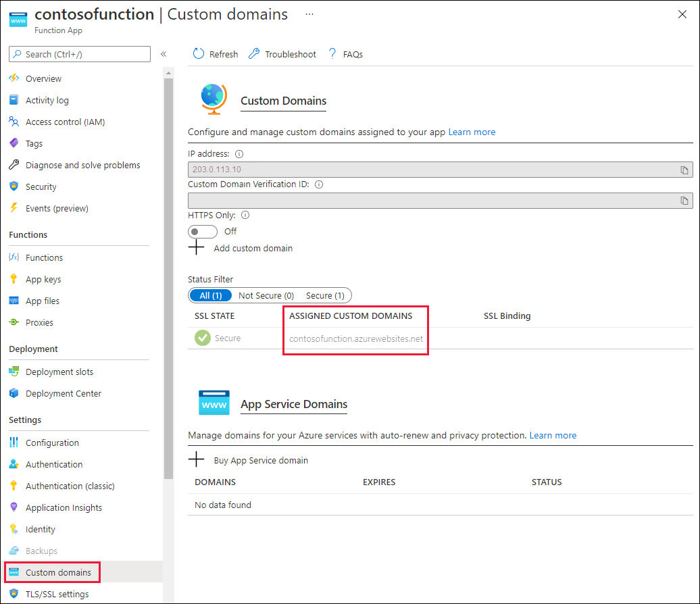Image resolution: width=700 pixels, height=604 pixels.
Task: Filter by Not Secure (0) status
Action: pos(266,295)
